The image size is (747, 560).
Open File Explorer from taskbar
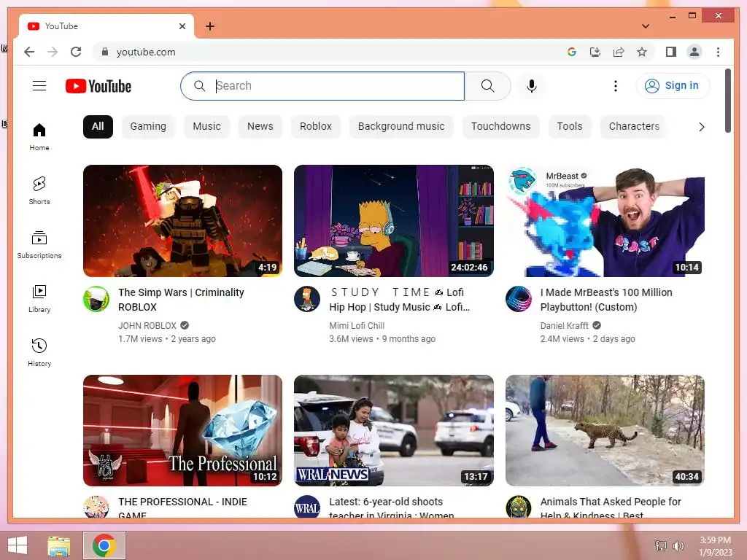coord(59,545)
